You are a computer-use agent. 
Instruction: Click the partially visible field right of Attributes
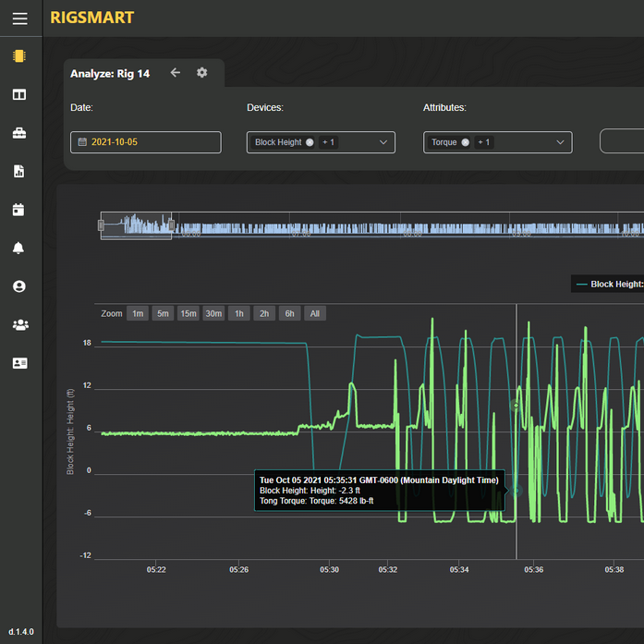tap(622, 140)
